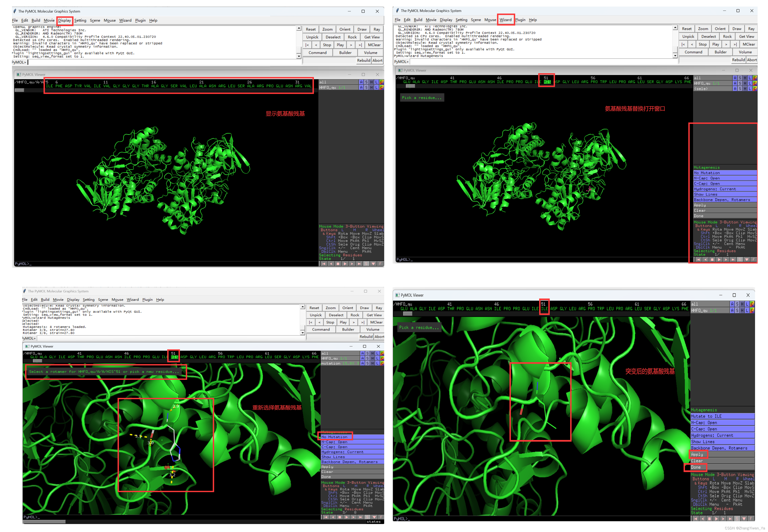
Task: Open the red-boxed Display menu
Action: click(64, 20)
